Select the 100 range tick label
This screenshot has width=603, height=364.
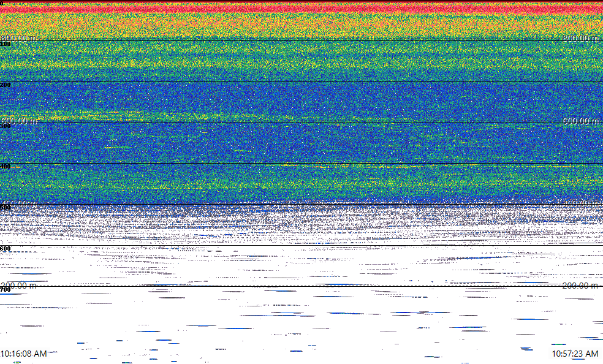click(x=6, y=44)
